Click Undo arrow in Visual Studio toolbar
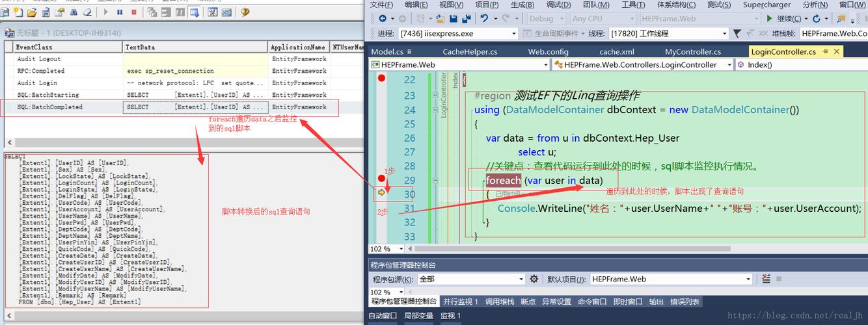The image size is (868, 325). [x=485, y=19]
